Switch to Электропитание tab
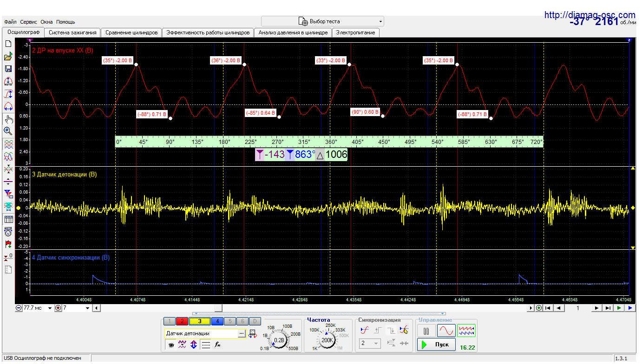This screenshot has width=642, height=364. [x=356, y=32]
